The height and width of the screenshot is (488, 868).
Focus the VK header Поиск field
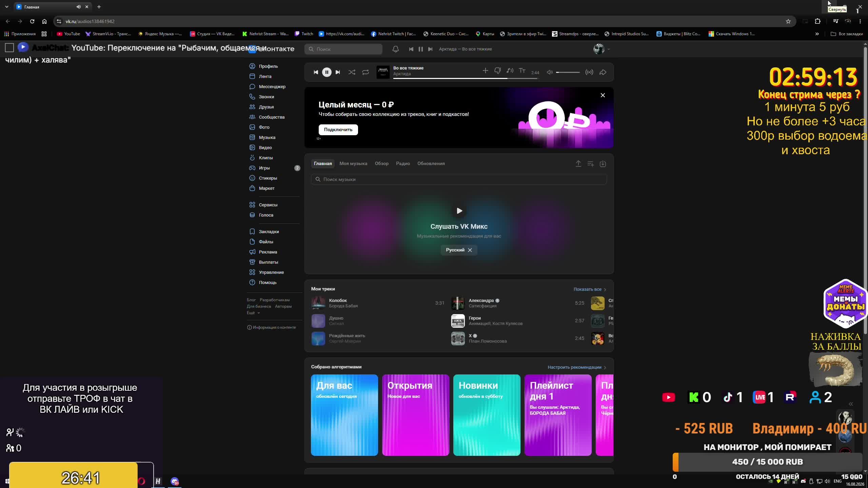tap(343, 49)
